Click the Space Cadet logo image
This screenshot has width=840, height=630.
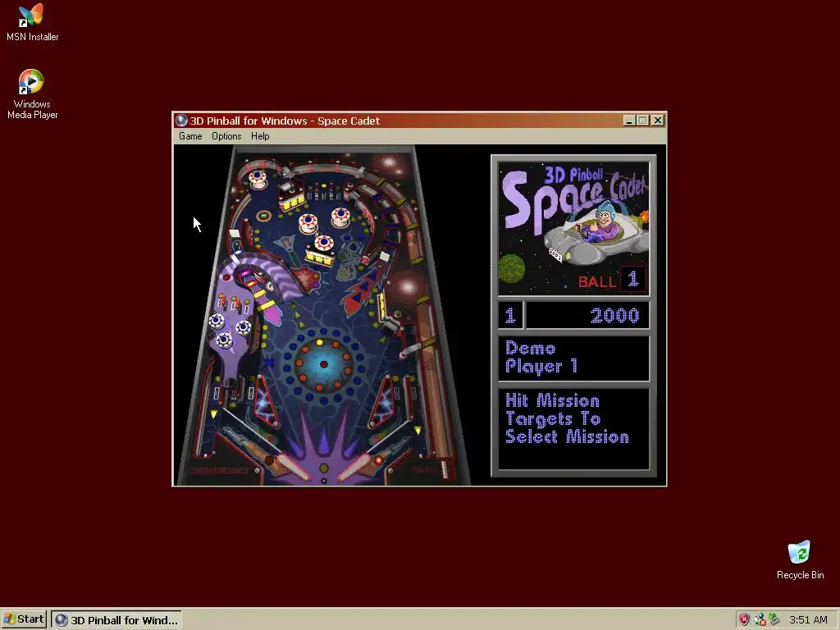coord(573,229)
